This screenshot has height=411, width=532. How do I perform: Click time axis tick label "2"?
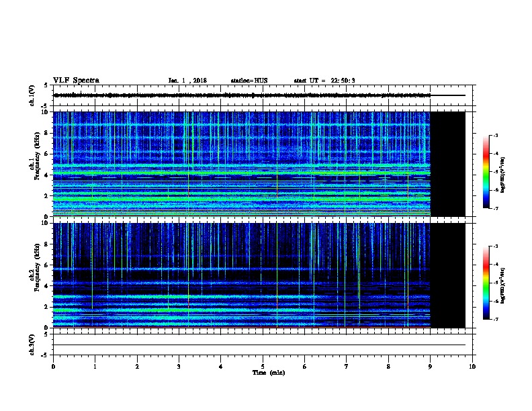pos(137,367)
